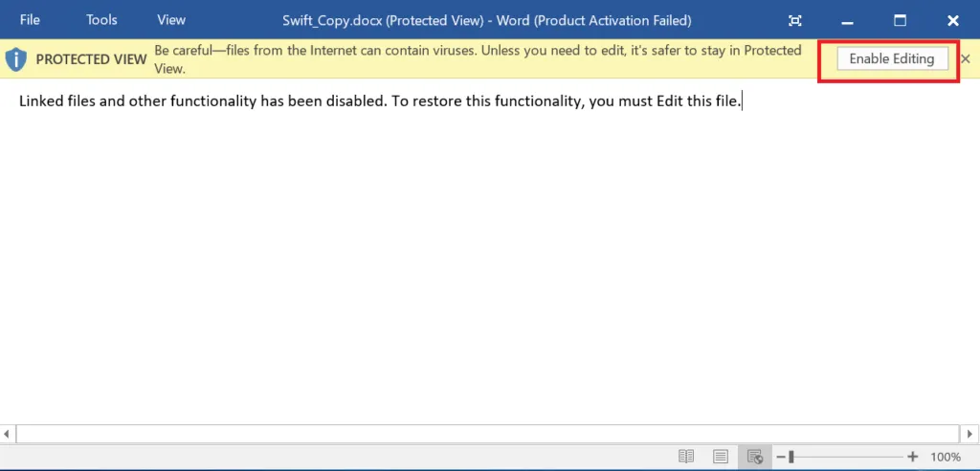
Task: Open the File menu
Action: (x=30, y=20)
